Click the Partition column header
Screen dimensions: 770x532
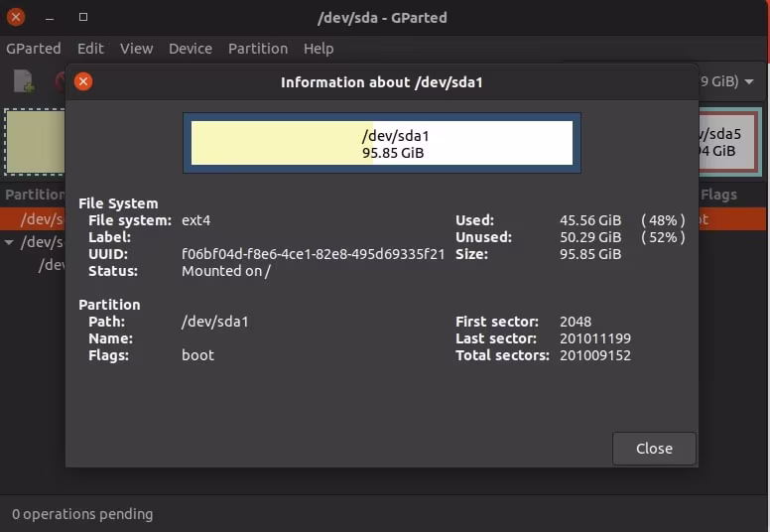point(35,196)
